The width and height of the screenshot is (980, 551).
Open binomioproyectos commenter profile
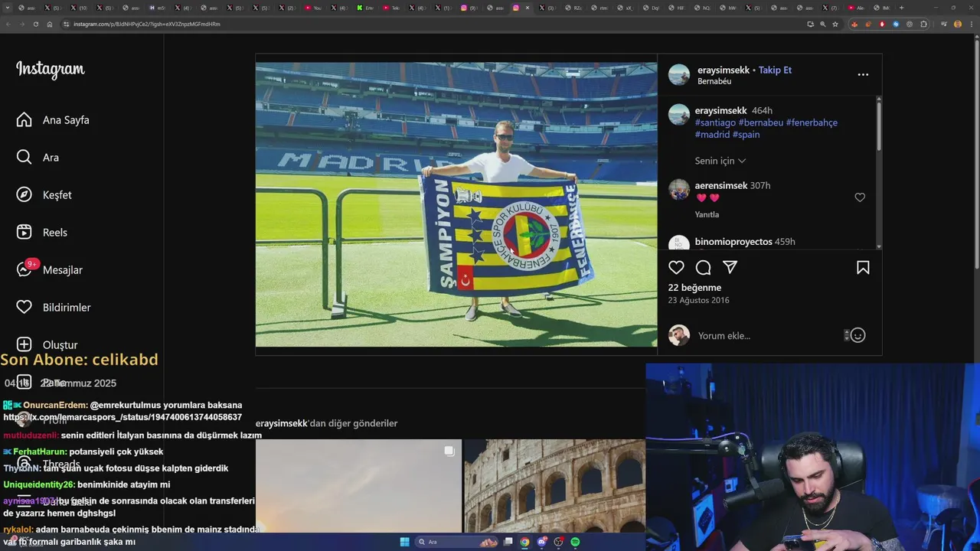point(733,242)
